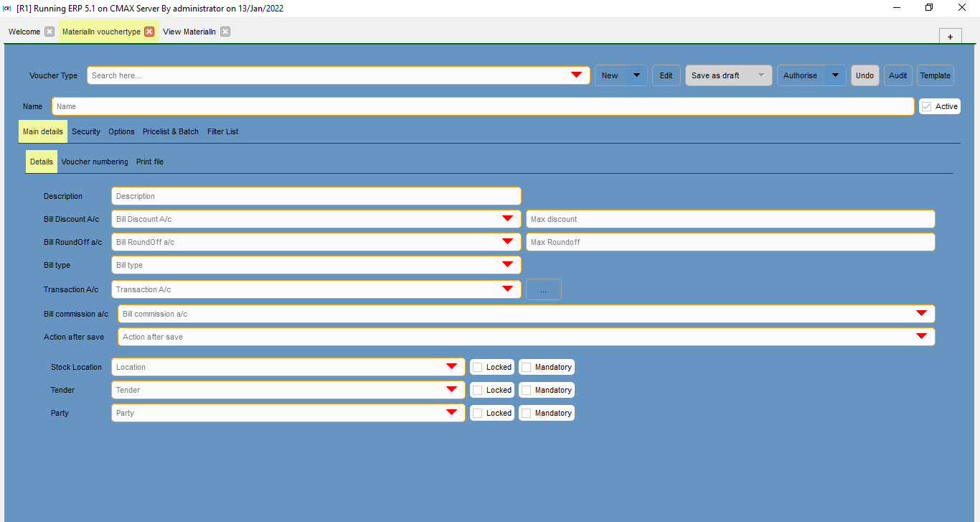This screenshot has height=522, width=980.
Task: Select the Details sub-tab
Action: click(42, 162)
